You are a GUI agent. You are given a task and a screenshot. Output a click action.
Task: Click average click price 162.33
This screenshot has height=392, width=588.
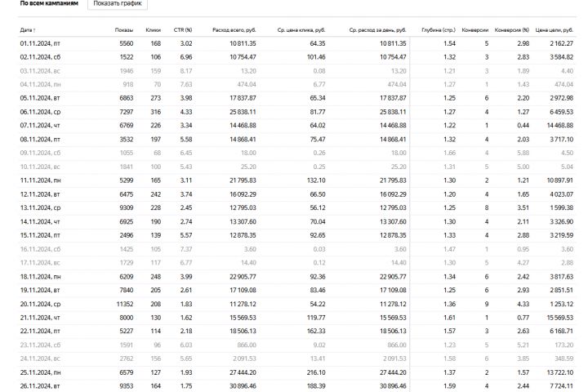coord(316,331)
